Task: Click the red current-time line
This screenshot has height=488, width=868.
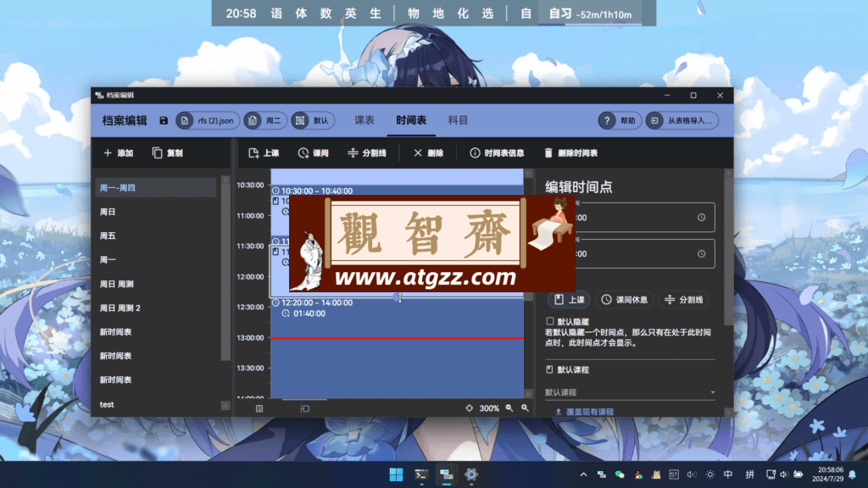Action: point(397,337)
